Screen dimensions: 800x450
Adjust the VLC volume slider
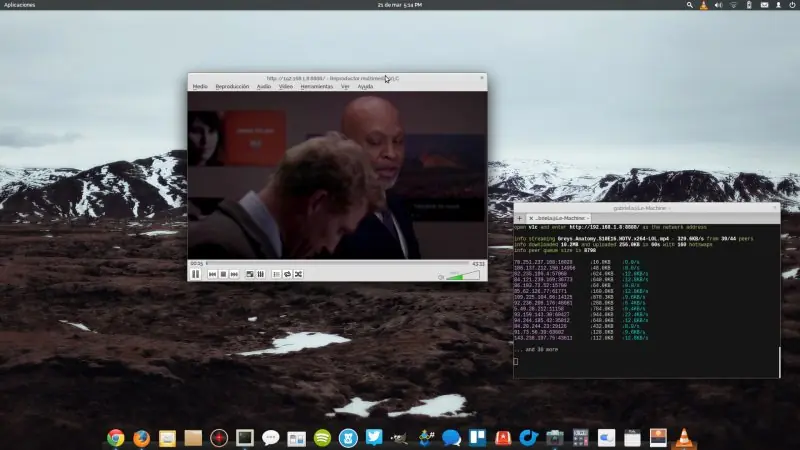tap(463, 276)
